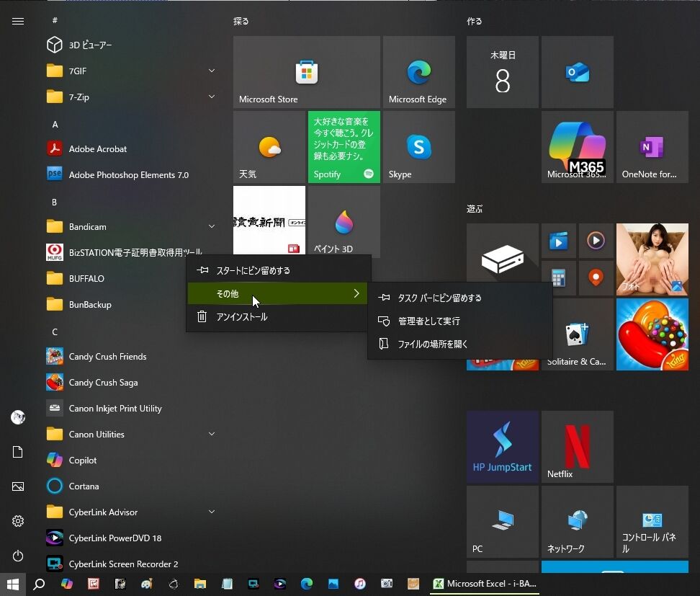
Task: Open the Microsoft 365 tile
Action: [578, 147]
